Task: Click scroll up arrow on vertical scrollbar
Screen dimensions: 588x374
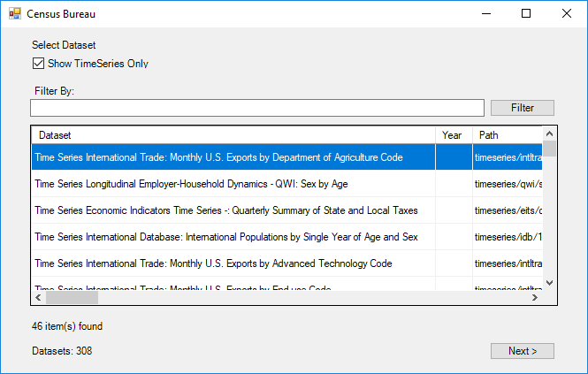Action: pyautogui.click(x=549, y=135)
